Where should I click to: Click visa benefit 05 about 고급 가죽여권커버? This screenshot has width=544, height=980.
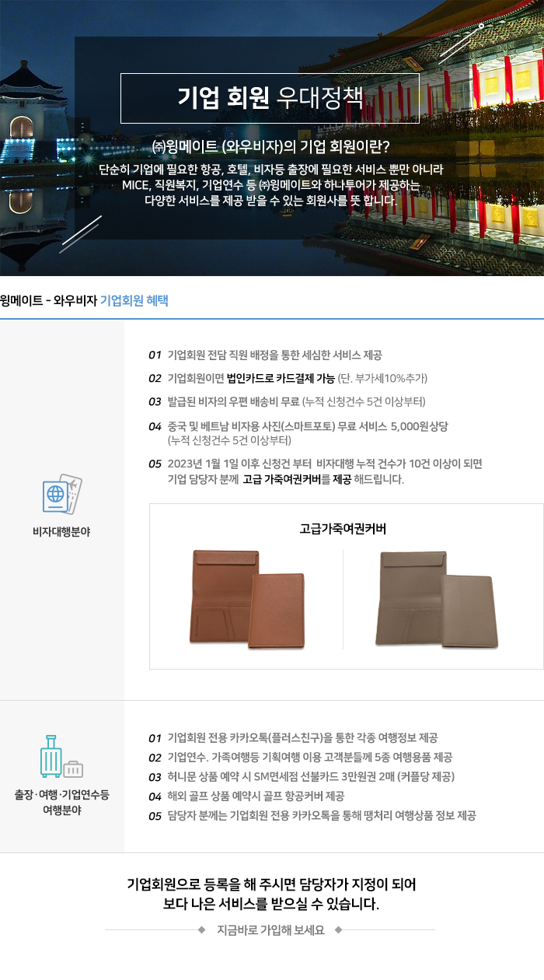316,471
